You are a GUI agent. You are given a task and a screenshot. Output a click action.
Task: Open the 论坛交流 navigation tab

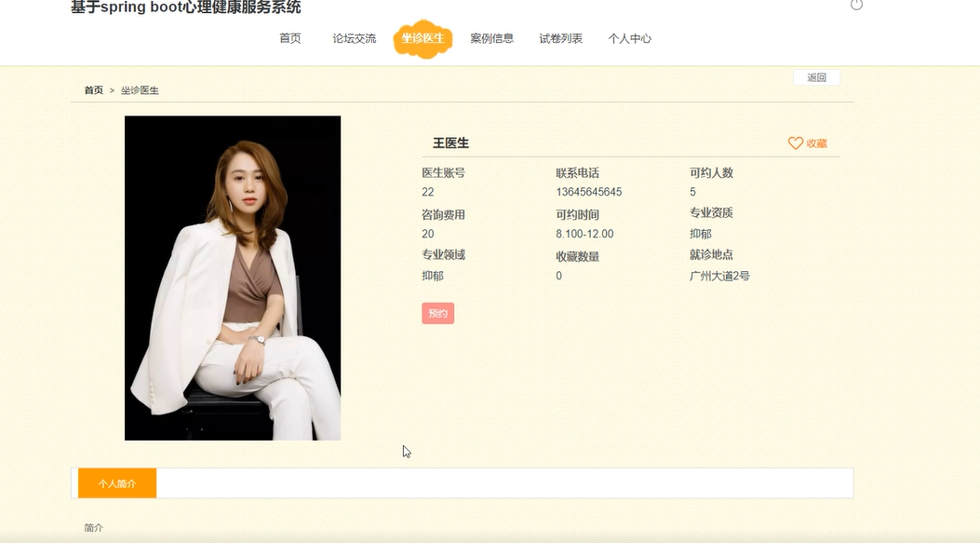355,38
